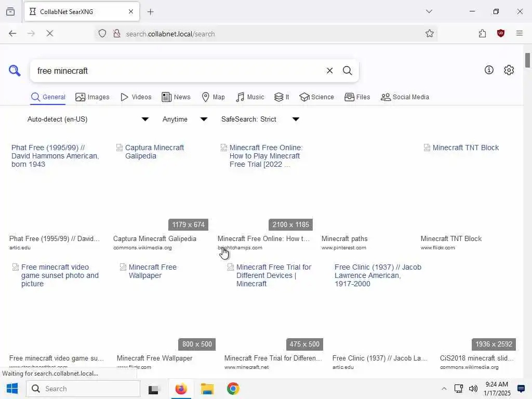Stop loading the page
Viewport: 532px width, 399px height.
click(49, 33)
